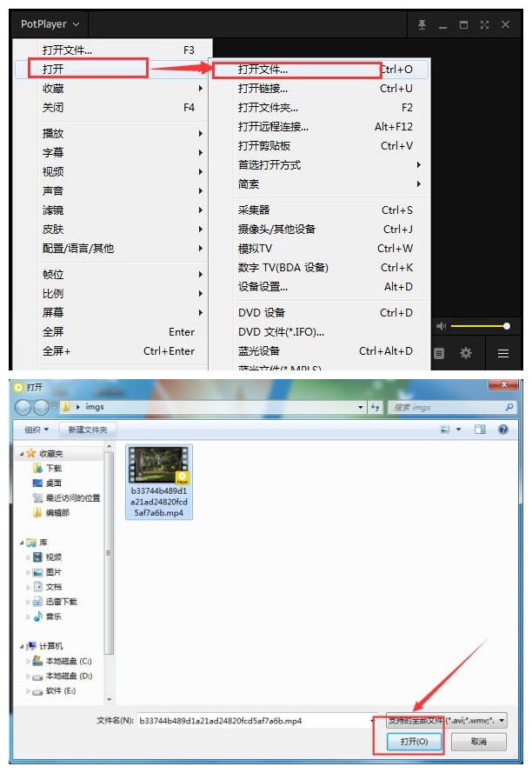Open the 组织 dropdown
The height and width of the screenshot is (773, 532).
click(37, 430)
